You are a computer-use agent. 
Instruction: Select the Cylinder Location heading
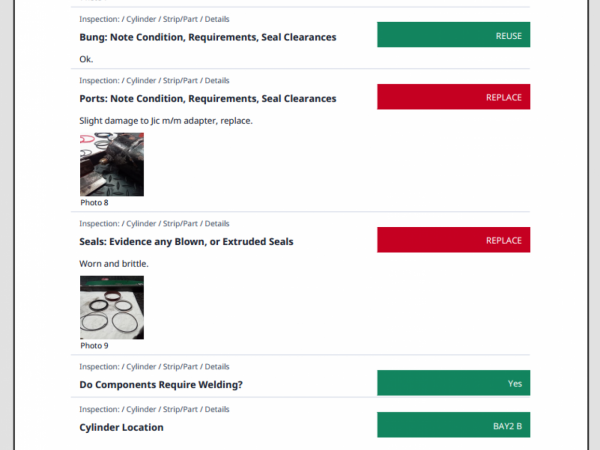click(121, 427)
